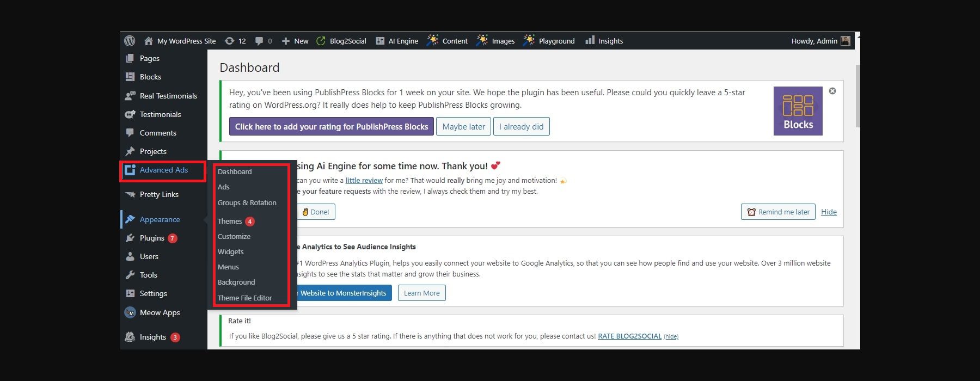Open Widgets submenu entry
Image resolution: width=980 pixels, height=381 pixels.
coord(231,251)
